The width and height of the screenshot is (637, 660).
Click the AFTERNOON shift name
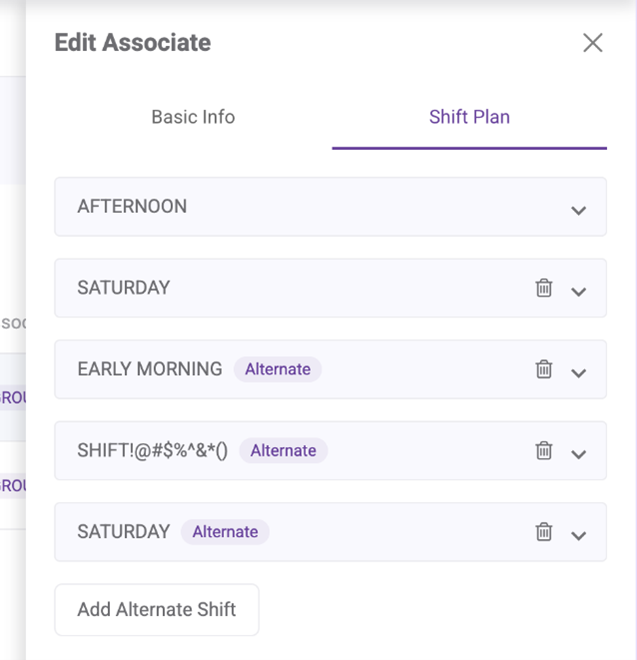point(132,207)
